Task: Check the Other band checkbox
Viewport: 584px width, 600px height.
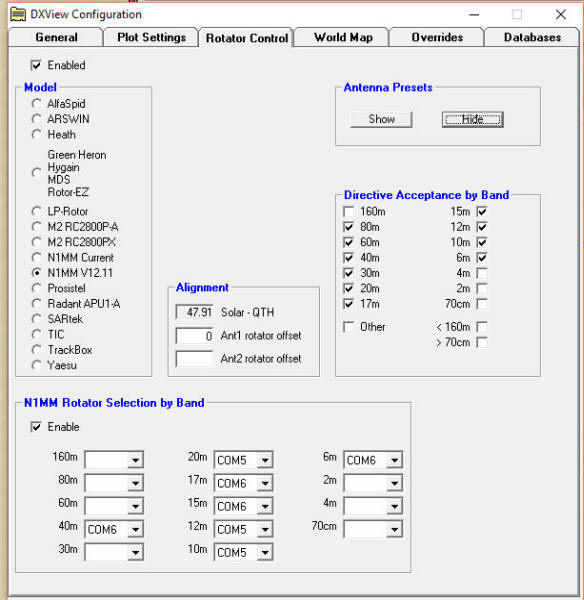Action: pos(349,327)
